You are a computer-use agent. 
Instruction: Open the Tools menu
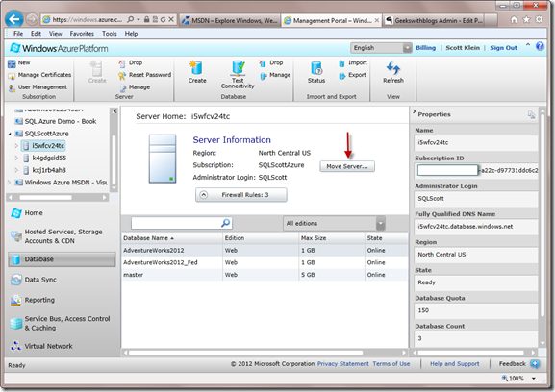click(110, 34)
